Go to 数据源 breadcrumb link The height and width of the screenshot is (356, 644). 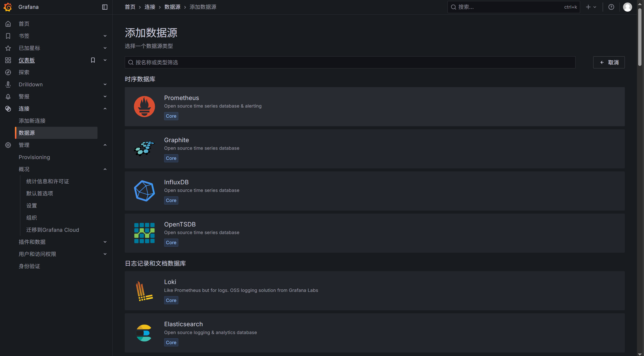(172, 7)
